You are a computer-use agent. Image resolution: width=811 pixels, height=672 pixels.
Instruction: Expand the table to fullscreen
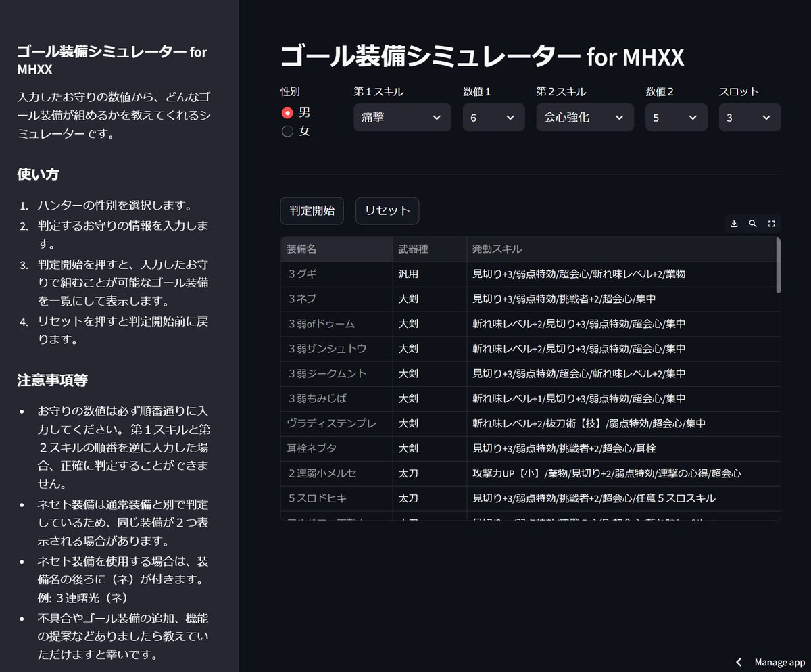[x=771, y=224]
